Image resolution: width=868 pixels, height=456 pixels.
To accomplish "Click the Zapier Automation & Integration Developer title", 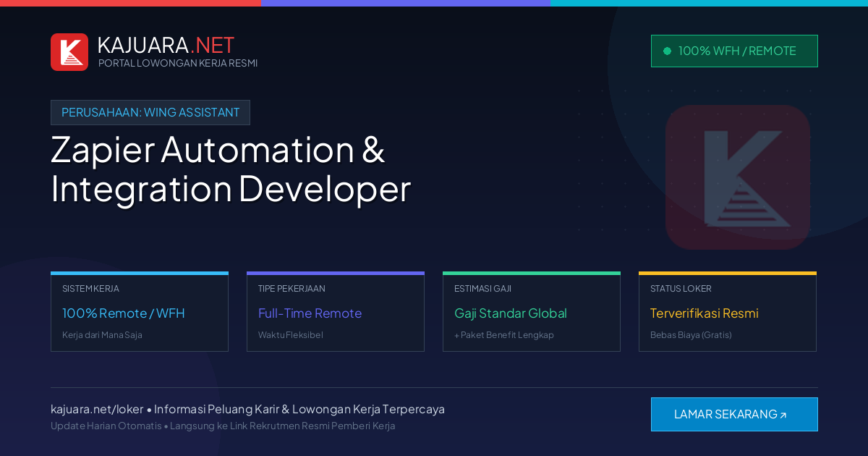I will tap(231, 169).
